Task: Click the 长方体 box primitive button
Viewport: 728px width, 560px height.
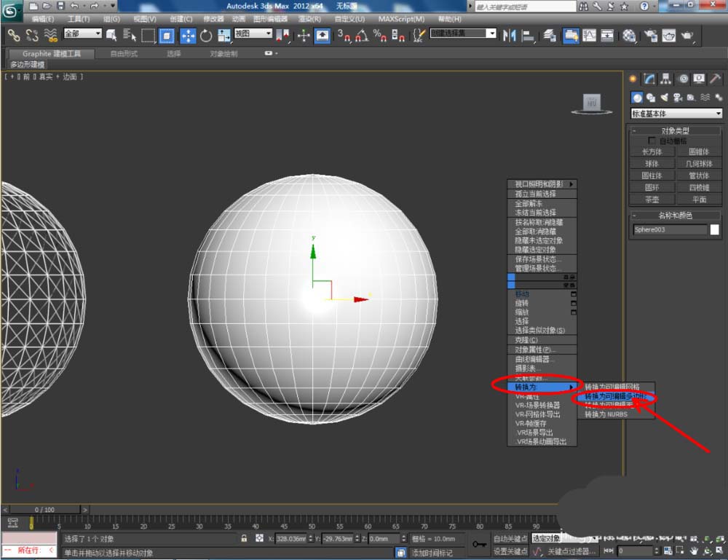Action: (652, 152)
